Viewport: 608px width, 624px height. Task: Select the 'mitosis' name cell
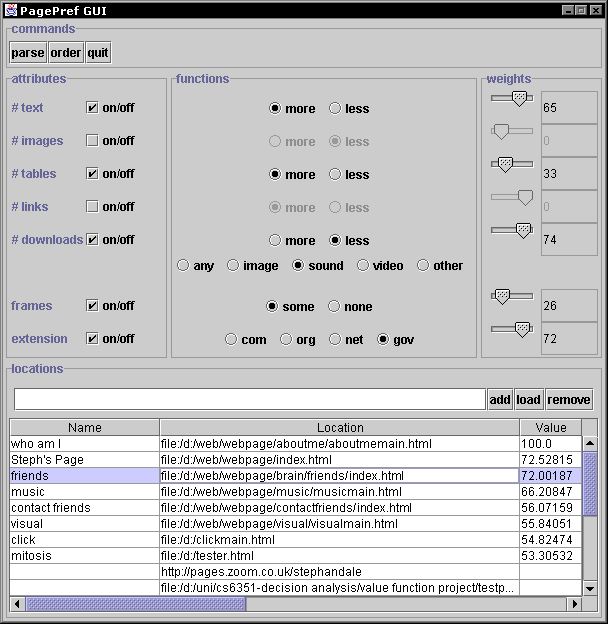tap(85, 556)
